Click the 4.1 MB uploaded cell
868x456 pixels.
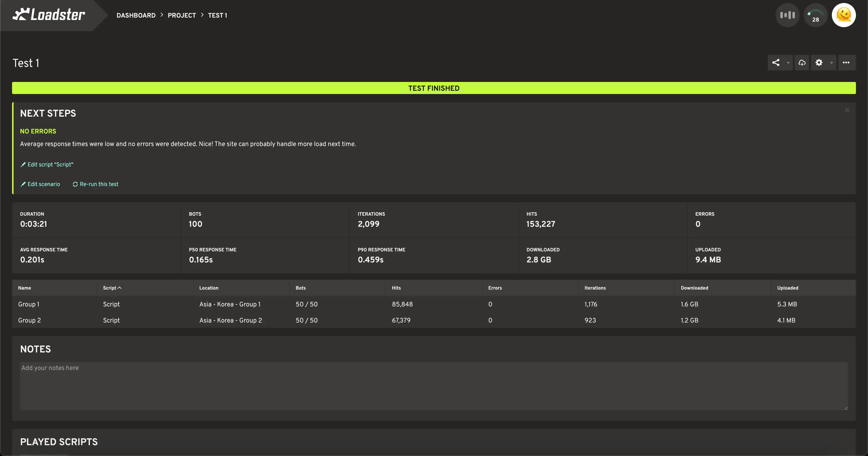click(786, 321)
